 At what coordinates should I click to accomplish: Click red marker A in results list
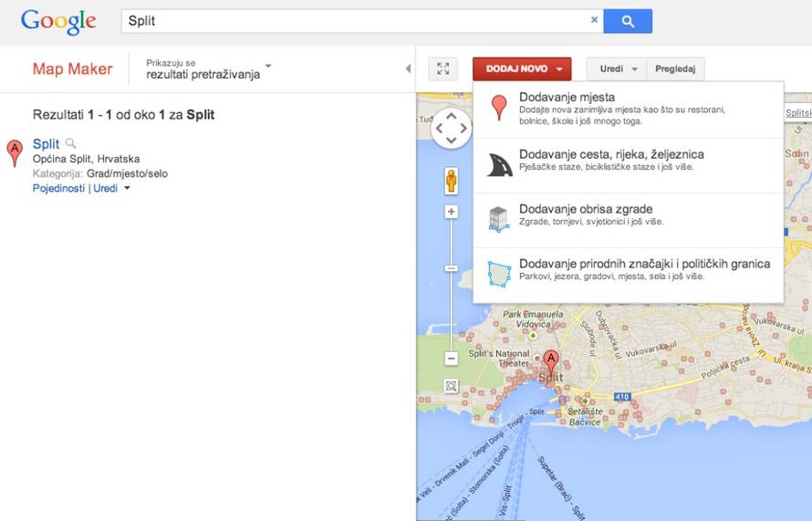(14, 152)
